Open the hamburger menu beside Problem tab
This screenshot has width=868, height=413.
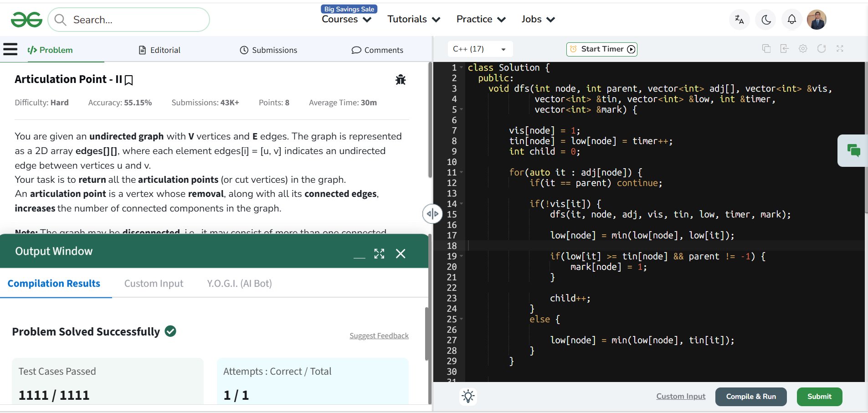pyautogui.click(x=10, y=49)
